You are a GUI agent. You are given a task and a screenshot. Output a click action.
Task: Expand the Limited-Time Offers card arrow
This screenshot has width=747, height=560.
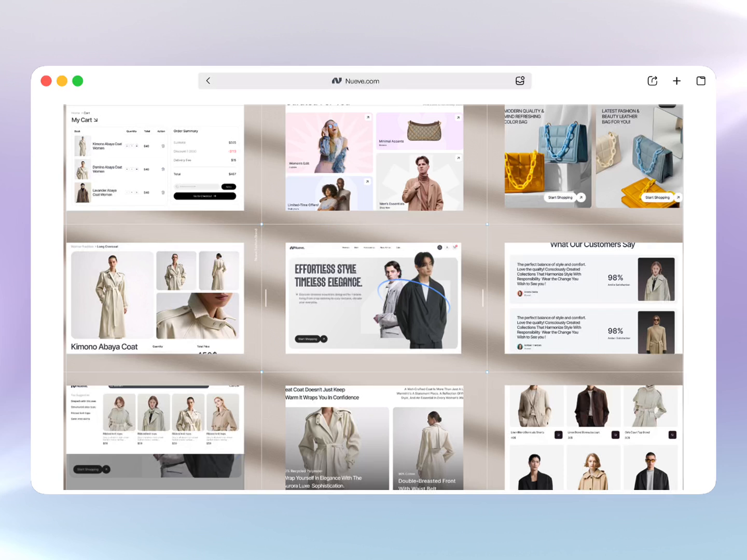click(367, 182)
